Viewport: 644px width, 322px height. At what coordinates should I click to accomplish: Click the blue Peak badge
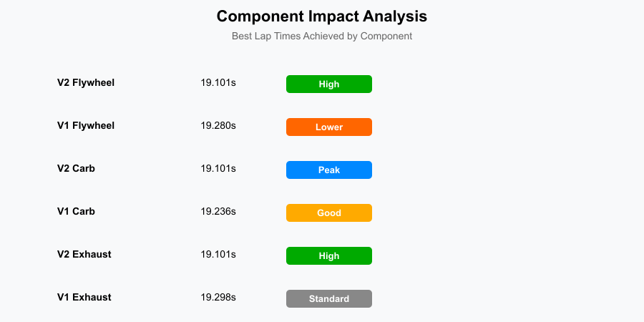(329, 170)
